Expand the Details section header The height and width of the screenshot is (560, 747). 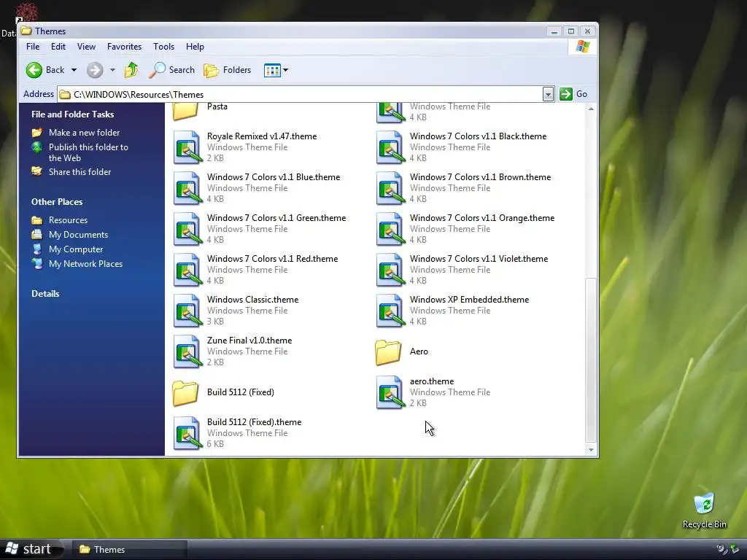45,294
